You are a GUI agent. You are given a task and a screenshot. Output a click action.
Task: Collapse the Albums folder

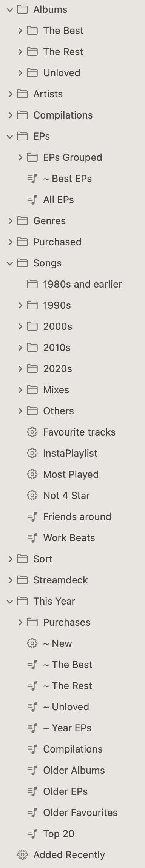[x=10, y=9]
